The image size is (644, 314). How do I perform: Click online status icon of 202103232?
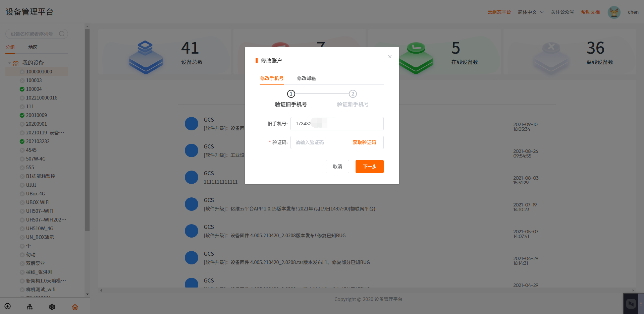click(x=22, y=141)
